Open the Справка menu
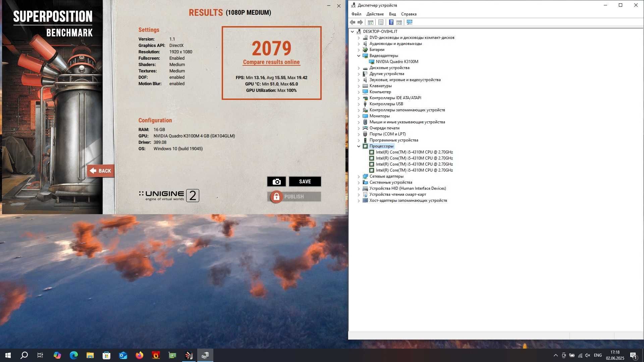 point(409,14)
